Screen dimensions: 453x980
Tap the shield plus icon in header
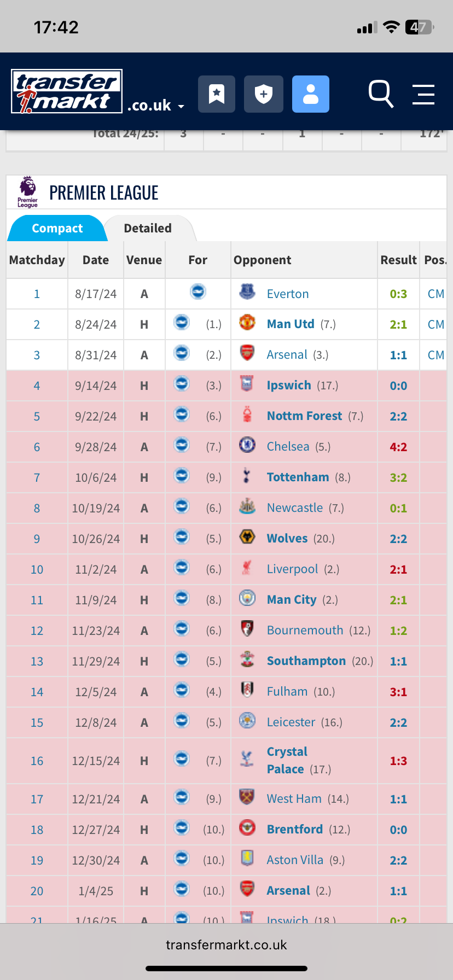264,94
